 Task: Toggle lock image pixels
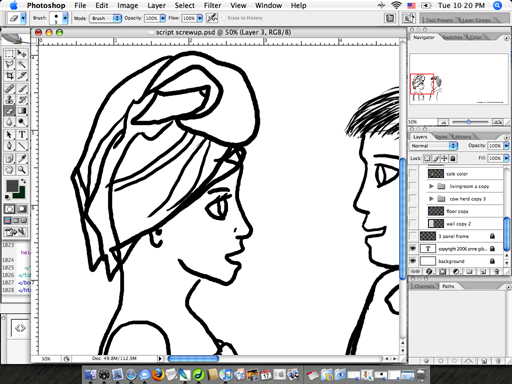tap(436, 158)
